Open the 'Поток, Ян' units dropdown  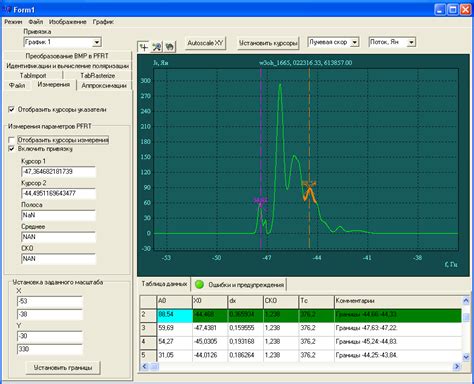[x=411, y=42]
